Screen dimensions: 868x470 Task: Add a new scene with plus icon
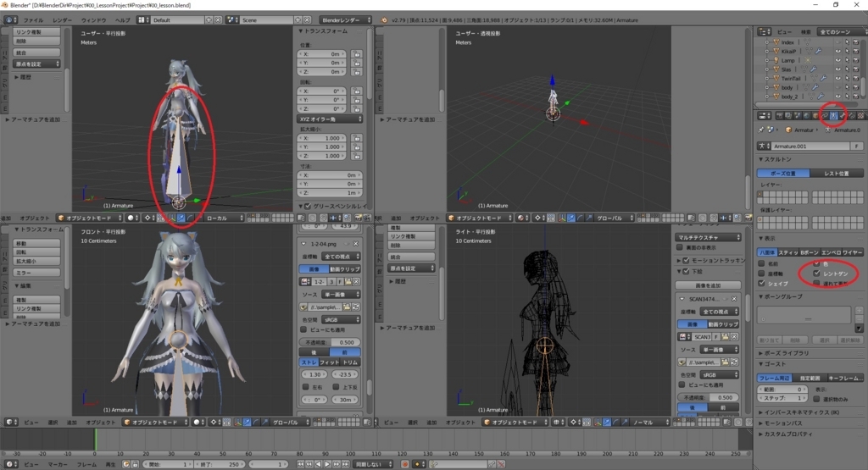pyautogui.click(x=298, y=20)
